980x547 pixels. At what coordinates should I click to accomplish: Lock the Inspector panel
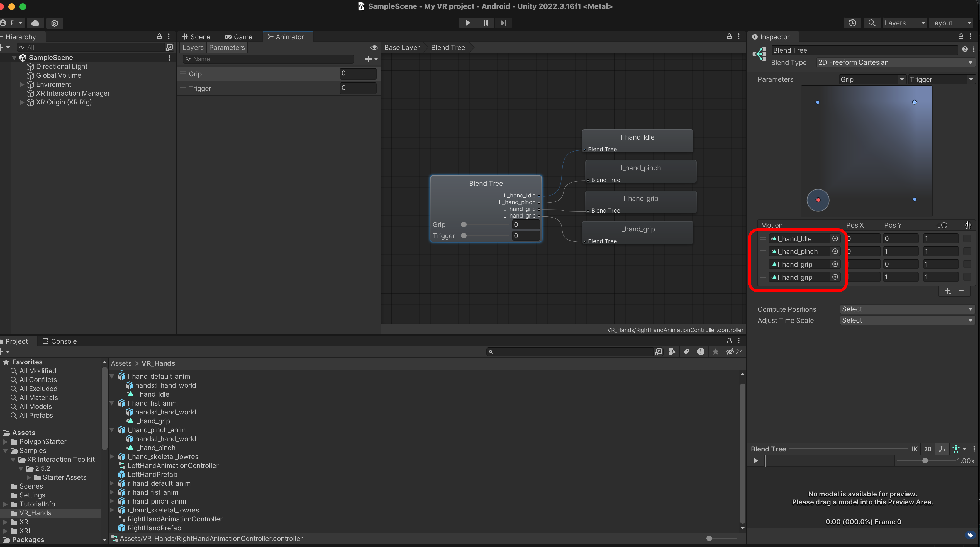[961, 36]
